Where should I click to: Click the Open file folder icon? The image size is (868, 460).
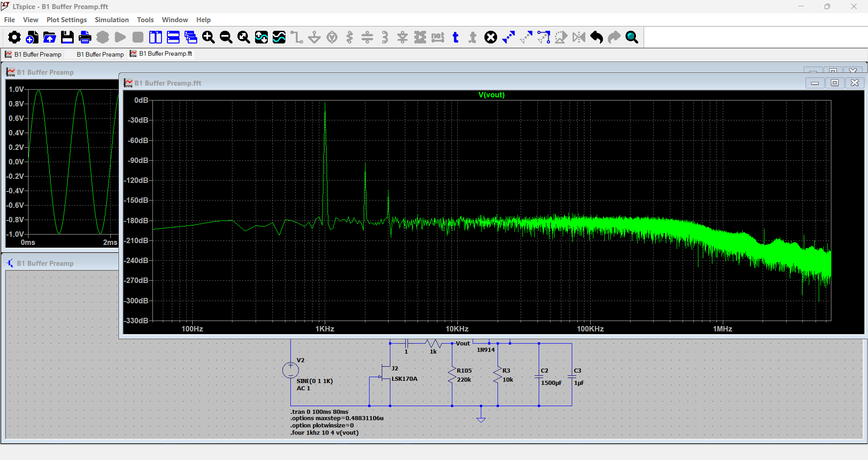[x=50, y=37]
